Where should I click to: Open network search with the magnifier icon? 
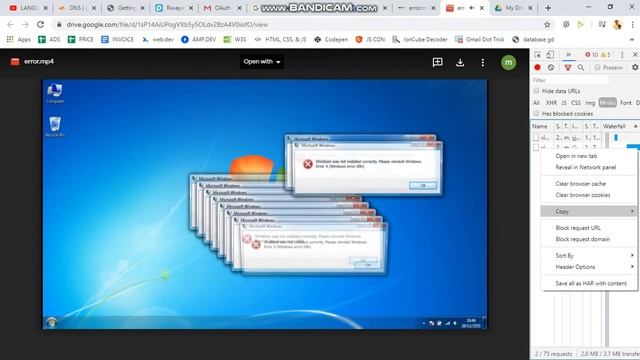581,67
